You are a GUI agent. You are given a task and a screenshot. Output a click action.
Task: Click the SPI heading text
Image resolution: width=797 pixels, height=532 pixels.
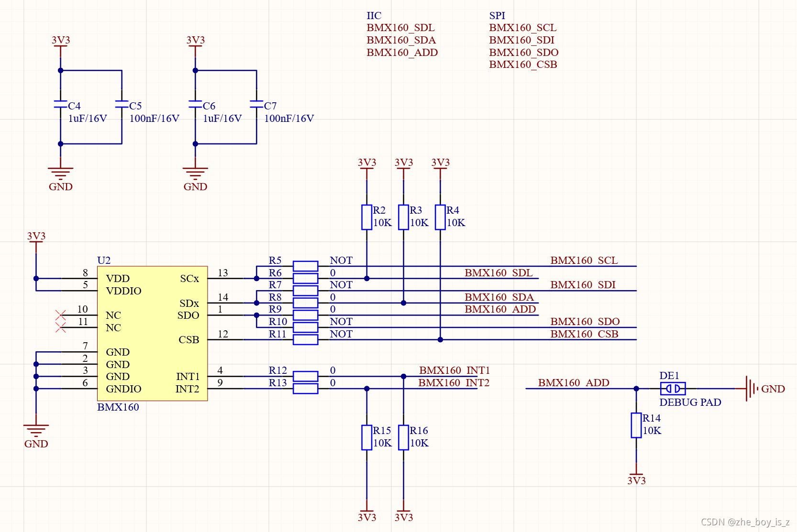[x=497, y=16]
